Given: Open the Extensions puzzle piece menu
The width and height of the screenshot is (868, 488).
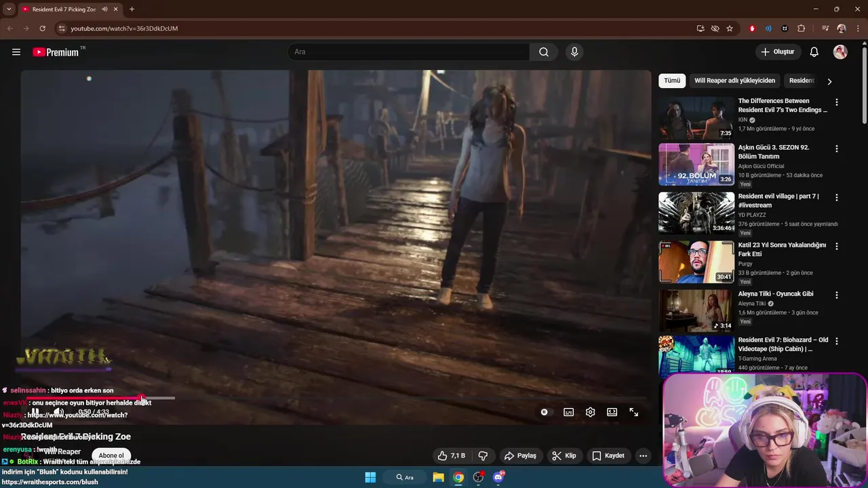Looking at the screenshot, I should 802,28.
